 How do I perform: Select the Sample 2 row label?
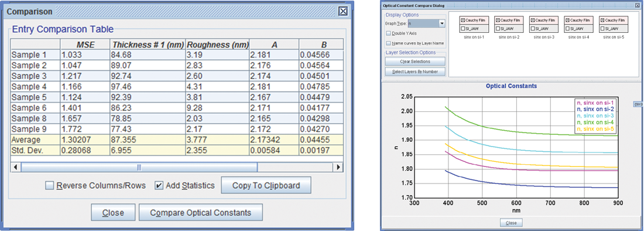click(35, 66)
